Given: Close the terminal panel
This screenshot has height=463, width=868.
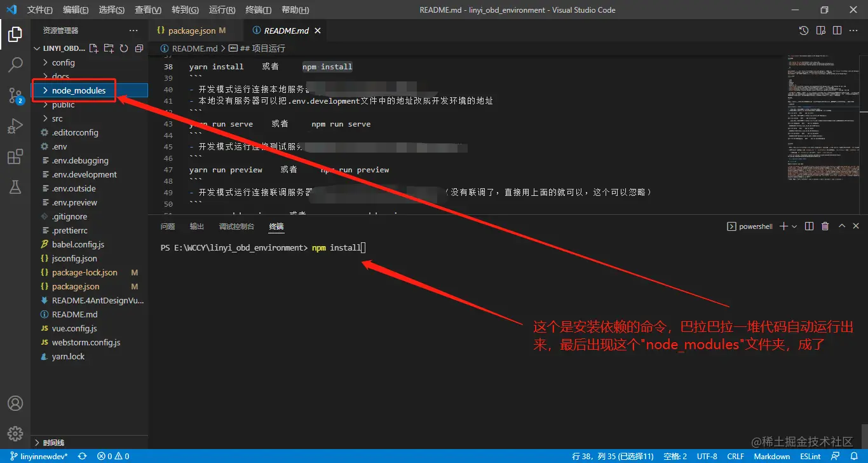Looking at the screenshot, I should click(x=856, y=226).
